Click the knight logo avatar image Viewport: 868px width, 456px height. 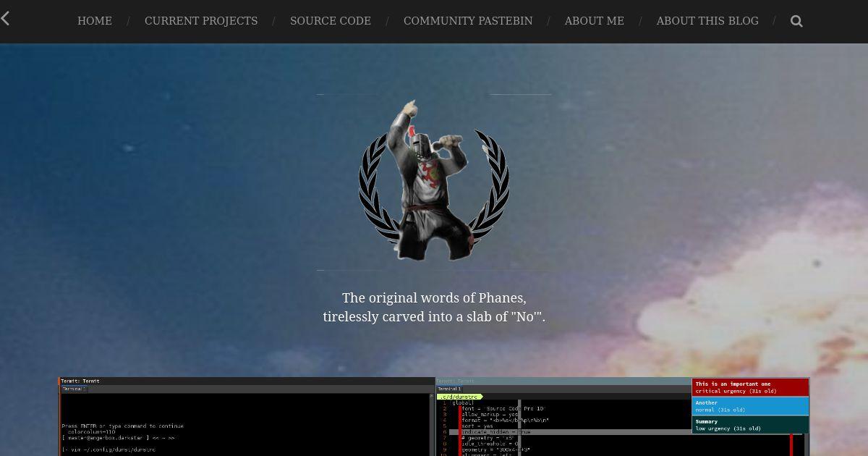click(434, 181)
